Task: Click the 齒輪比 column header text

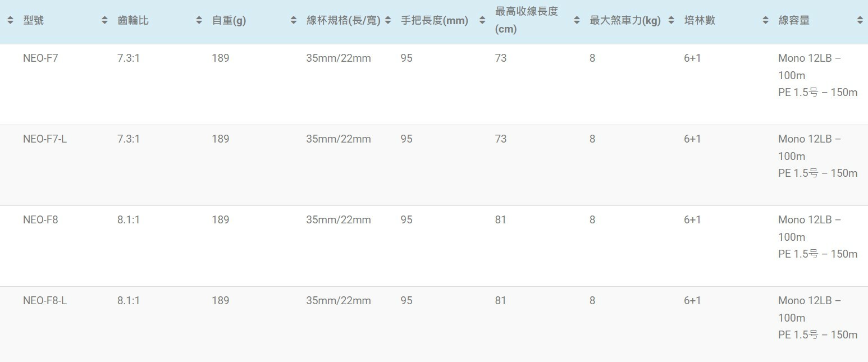Action: click(x=133, y=21)
